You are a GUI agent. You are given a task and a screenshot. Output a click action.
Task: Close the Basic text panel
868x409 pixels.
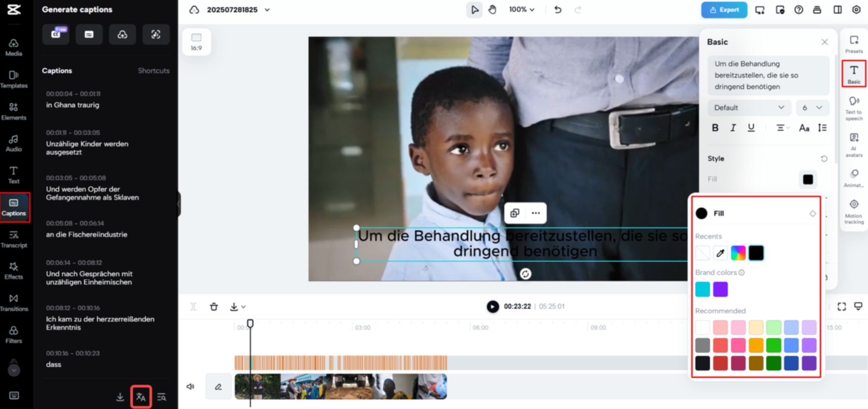(x=824, y=42)
